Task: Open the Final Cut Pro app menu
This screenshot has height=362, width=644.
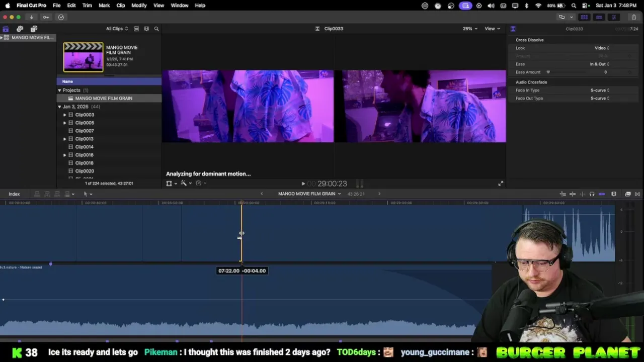Action: click(31, 6)
